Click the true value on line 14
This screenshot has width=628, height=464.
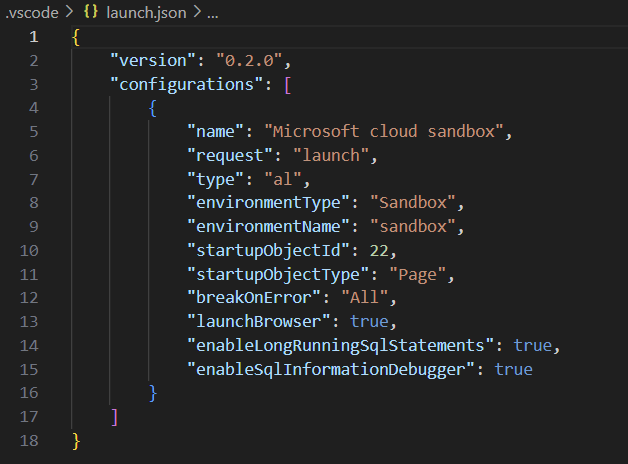click(x=533, y=345)
